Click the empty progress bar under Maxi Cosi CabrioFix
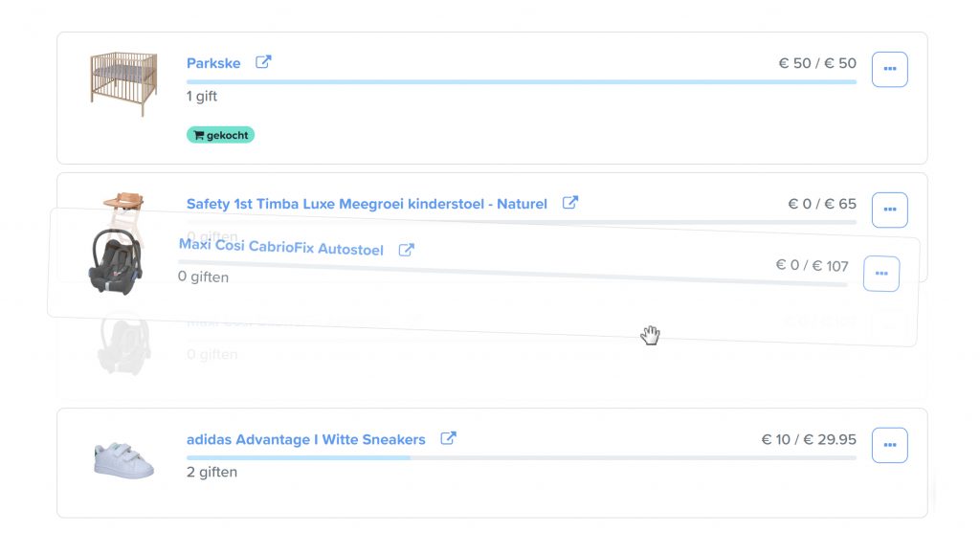 pos(513,273)
